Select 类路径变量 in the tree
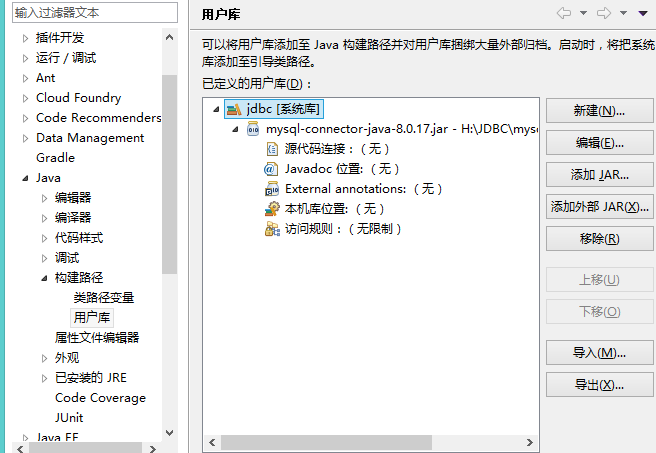Screen dimensions: 656x453 104,298
